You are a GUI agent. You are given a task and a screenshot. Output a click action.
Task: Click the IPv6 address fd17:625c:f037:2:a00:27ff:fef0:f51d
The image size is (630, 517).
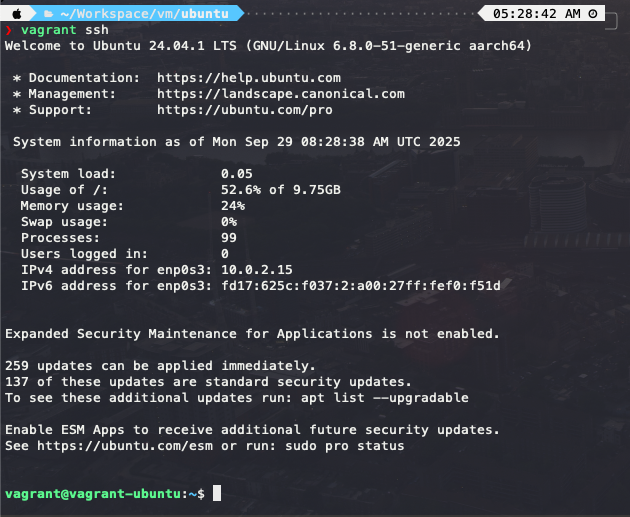361,286
